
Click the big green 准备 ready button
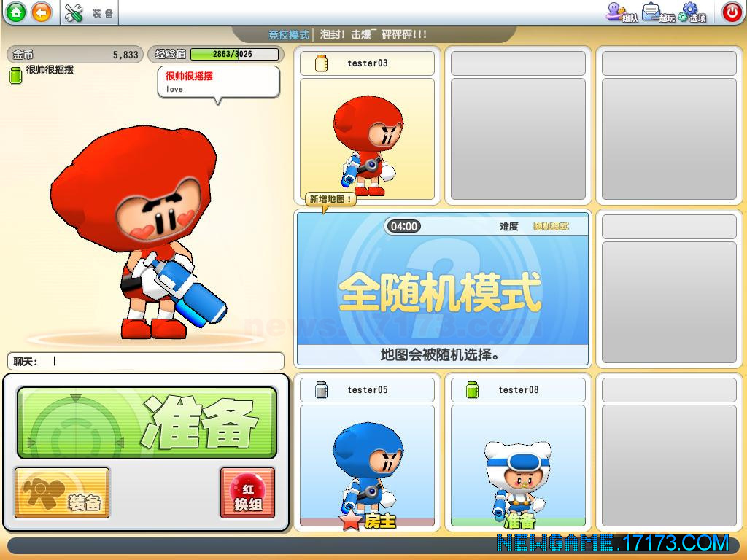pos(147,423)
